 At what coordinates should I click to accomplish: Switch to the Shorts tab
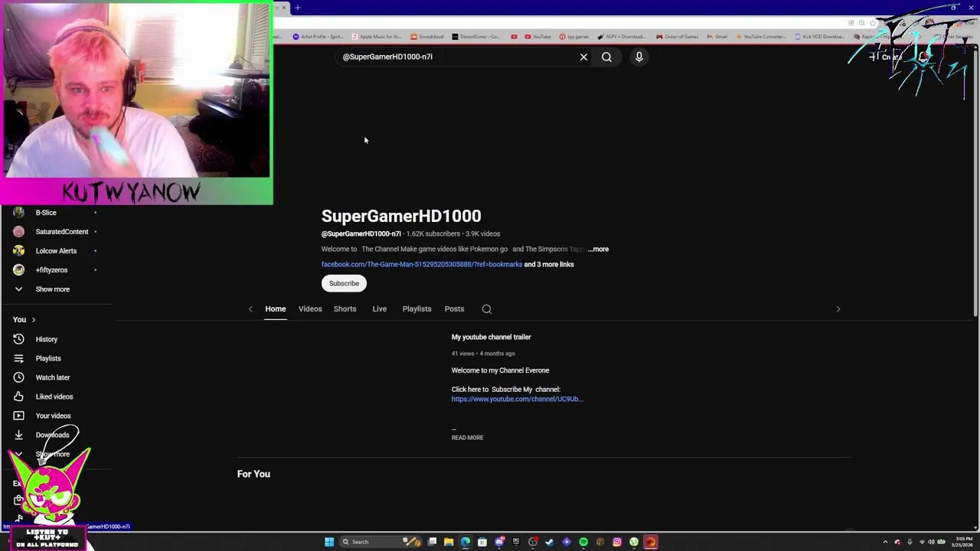345,309
